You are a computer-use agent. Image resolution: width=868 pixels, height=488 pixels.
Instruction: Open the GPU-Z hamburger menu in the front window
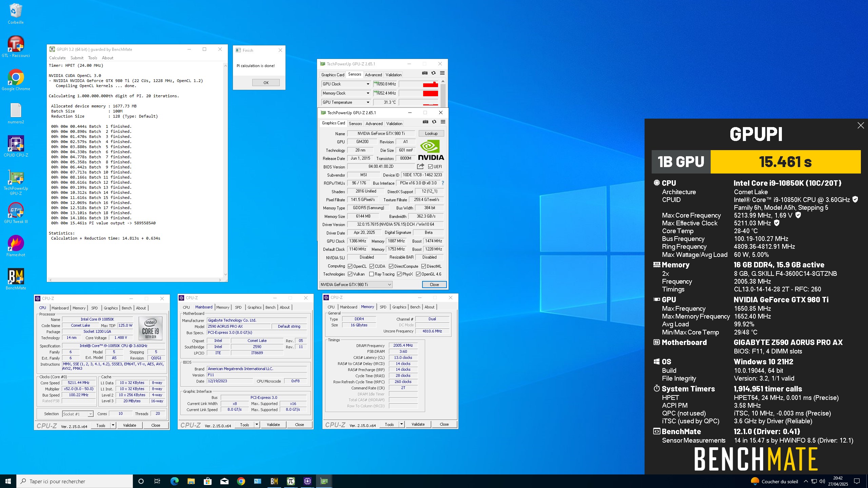coord(443,122)
